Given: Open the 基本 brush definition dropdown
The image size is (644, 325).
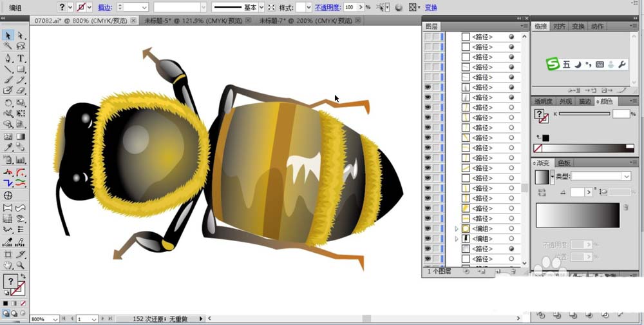Looking at the screenshot, I should 262,7.
